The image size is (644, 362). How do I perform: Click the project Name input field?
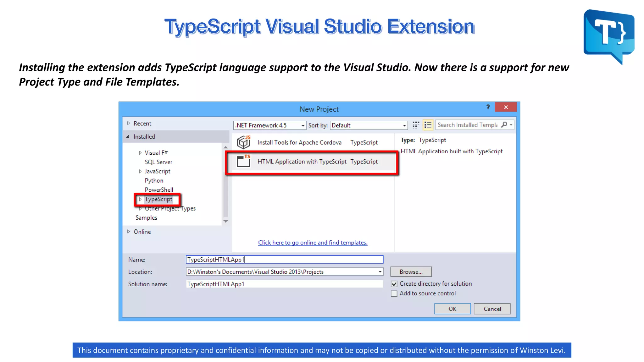point(285,260)
